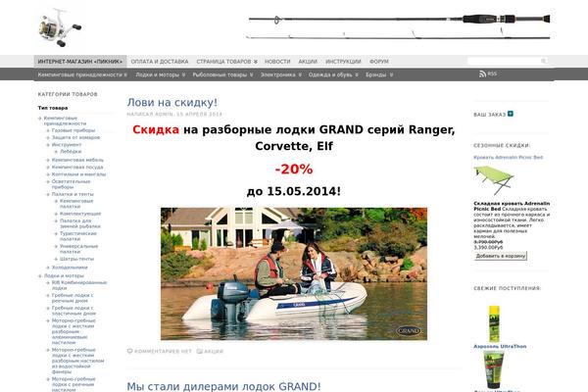Open Аэрозоль UltraThon product link
The height and width of the screenshot is (392, 588).
(500, 346)
